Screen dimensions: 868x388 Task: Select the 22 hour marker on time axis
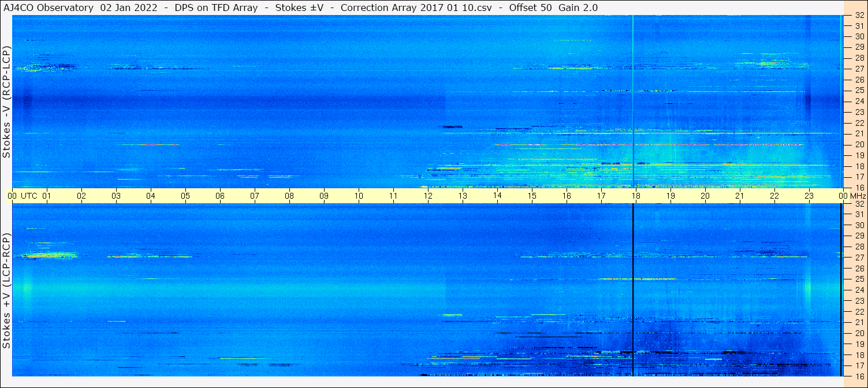[x=774, y=196]
